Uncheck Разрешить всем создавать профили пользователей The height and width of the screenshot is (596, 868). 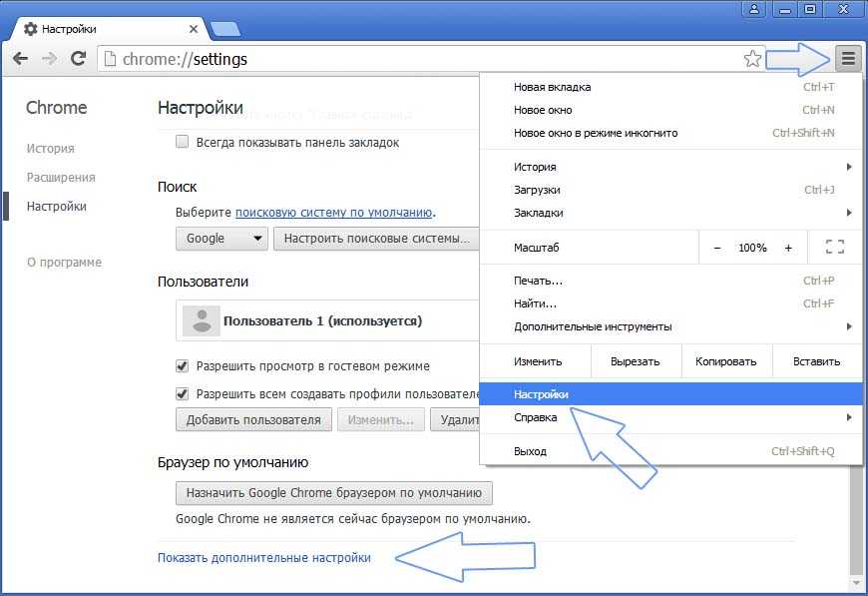[182, 393]
